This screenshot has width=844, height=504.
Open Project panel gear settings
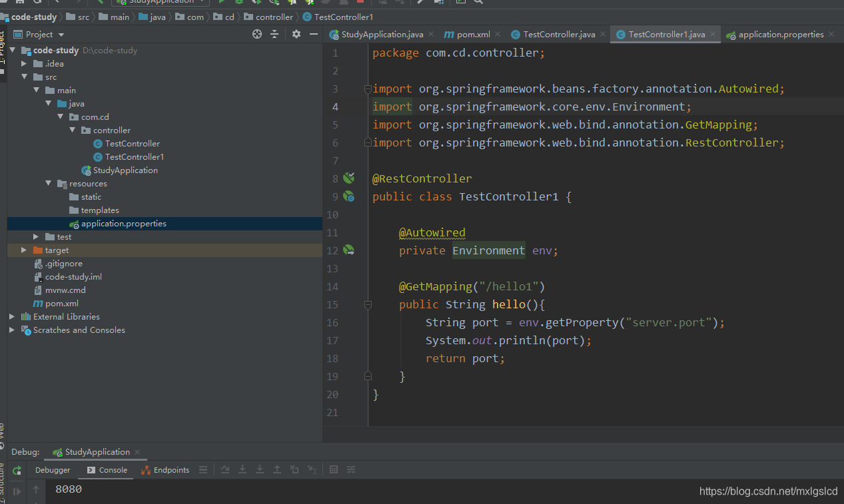296,34
